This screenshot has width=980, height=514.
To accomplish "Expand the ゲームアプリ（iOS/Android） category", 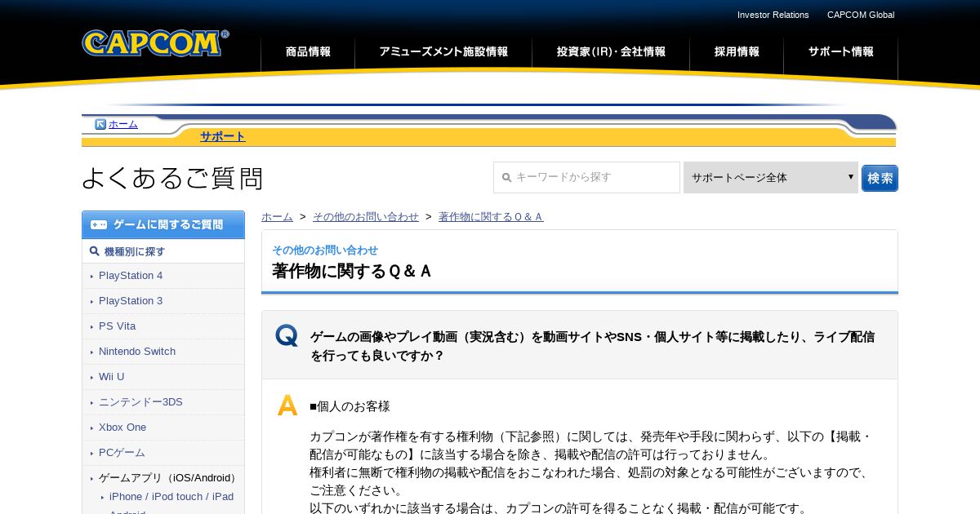I will (167, 478).
